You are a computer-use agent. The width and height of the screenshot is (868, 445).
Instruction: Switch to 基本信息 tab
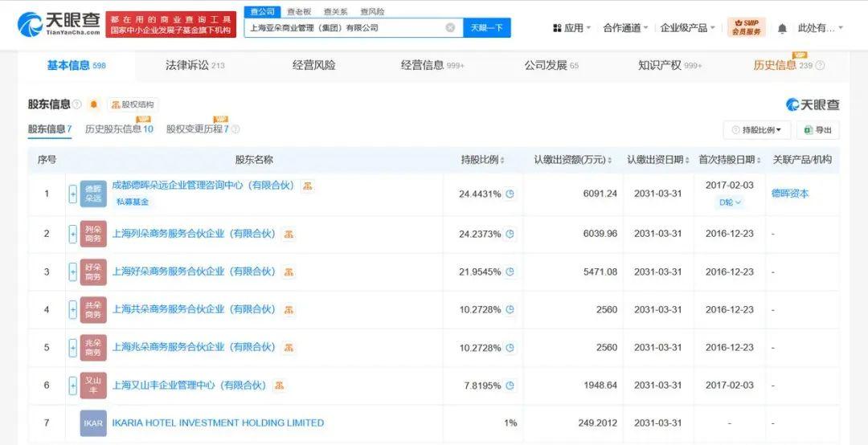point(76,65)
